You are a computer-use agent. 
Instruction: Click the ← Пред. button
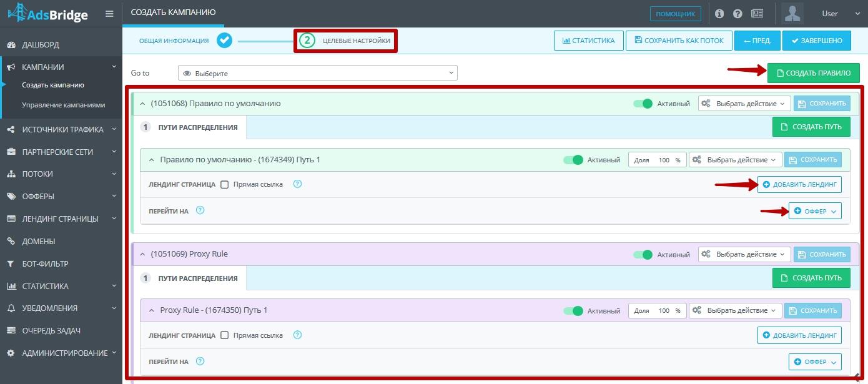coord(757,41)
